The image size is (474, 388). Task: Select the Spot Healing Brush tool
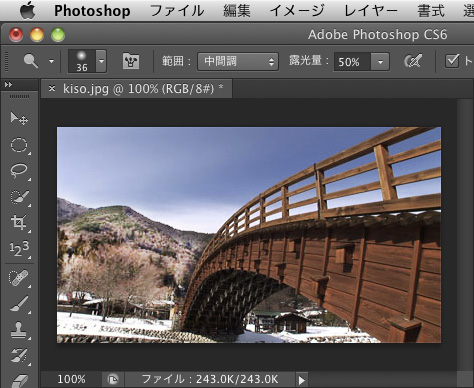(x=19, y=278)
